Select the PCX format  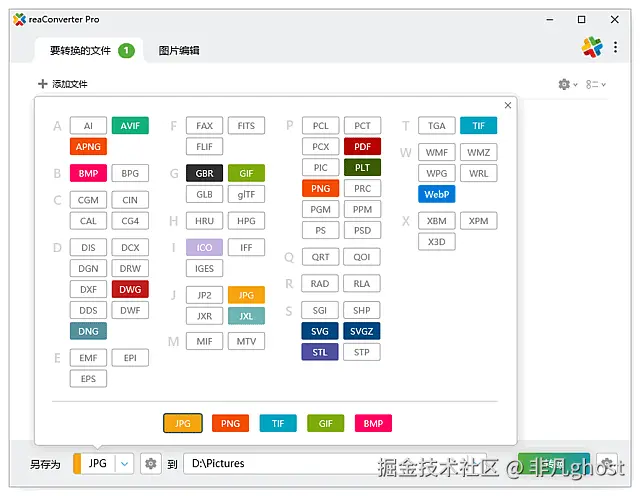[320, 147]
